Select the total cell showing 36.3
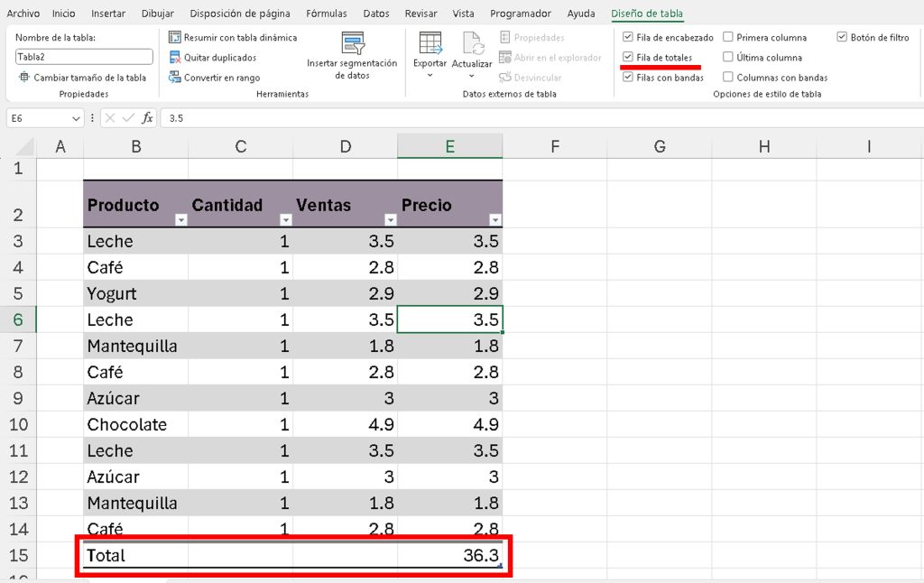Screen dimensions: 924x583 pyautogui.click(x=449, y=556)
